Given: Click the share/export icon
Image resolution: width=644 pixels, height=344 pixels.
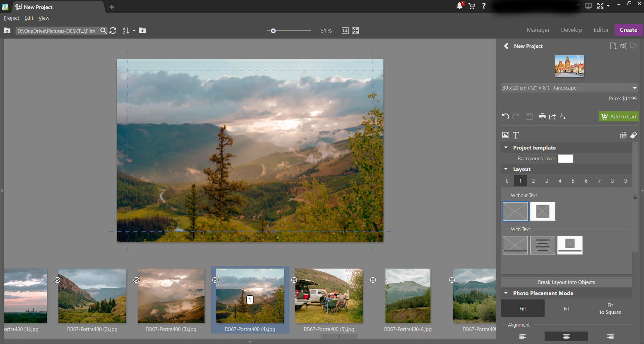Looking at the screenshot, I should pos(552,116).
